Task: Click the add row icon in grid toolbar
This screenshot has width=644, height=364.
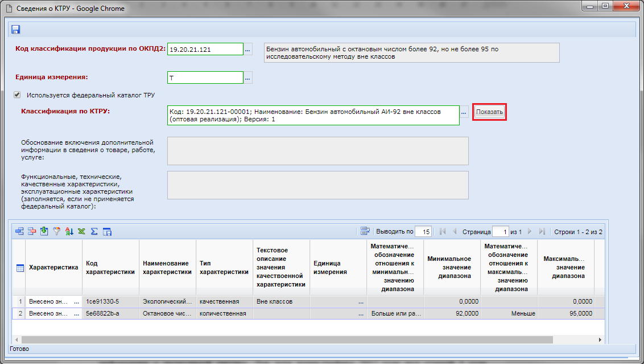Action: click(19, 231)
